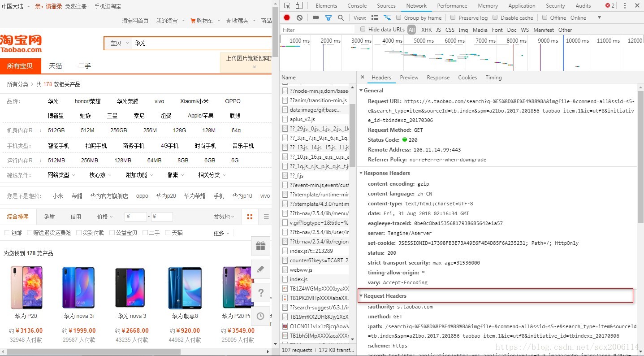Image resolution: width=644 pixels, height=356 pixels.
Task: Open the favorites 收藏夹 star link
Action: (237, 21)
